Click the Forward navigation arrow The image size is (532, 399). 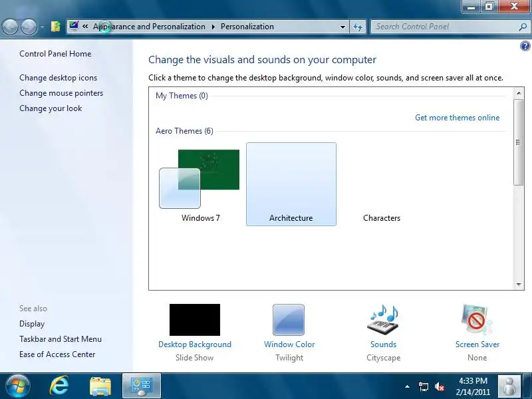pyautogui.click(x=29, y=27)
